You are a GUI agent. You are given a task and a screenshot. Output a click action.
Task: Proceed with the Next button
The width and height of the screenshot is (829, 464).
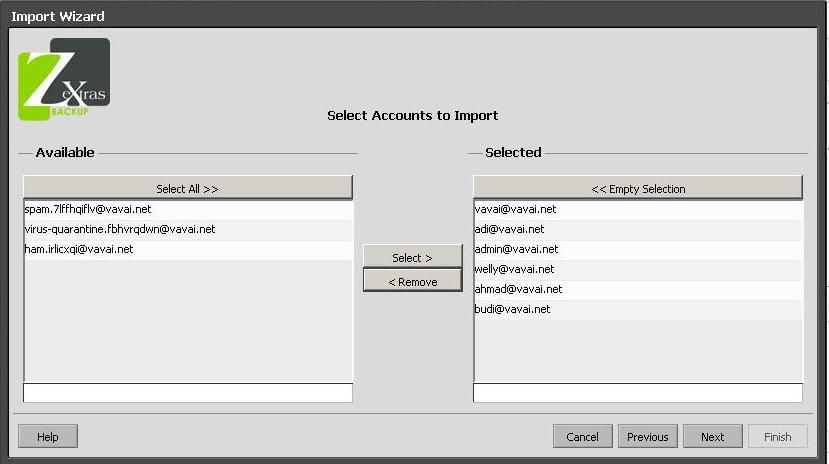click(x=712, y=437)
